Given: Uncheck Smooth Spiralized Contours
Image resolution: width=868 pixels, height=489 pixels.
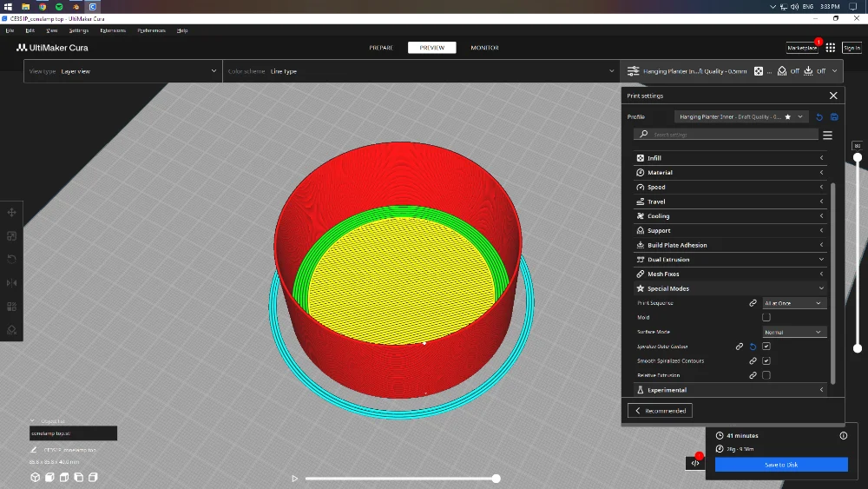Looking at the screenshot, I should coord(766,360).
